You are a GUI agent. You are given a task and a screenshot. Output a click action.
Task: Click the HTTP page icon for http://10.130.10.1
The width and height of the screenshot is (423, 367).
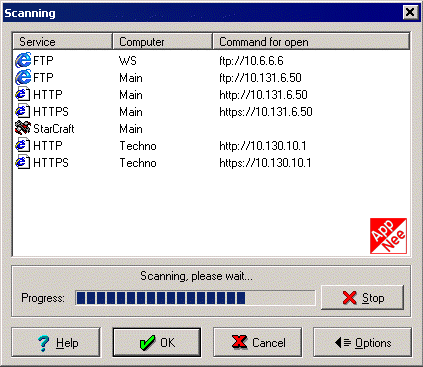23,145
